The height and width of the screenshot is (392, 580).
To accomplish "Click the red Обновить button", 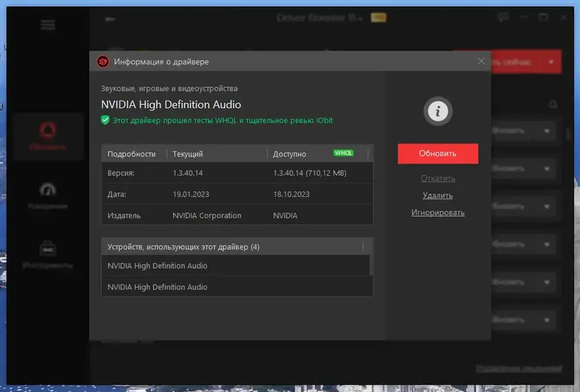I will (438, 154).
